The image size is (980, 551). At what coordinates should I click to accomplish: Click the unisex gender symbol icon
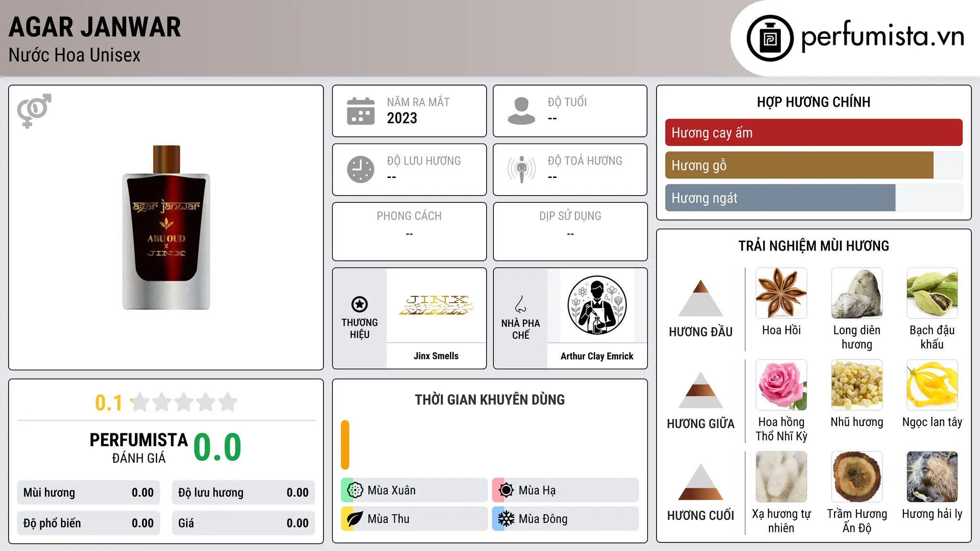[x=34, y=111]
